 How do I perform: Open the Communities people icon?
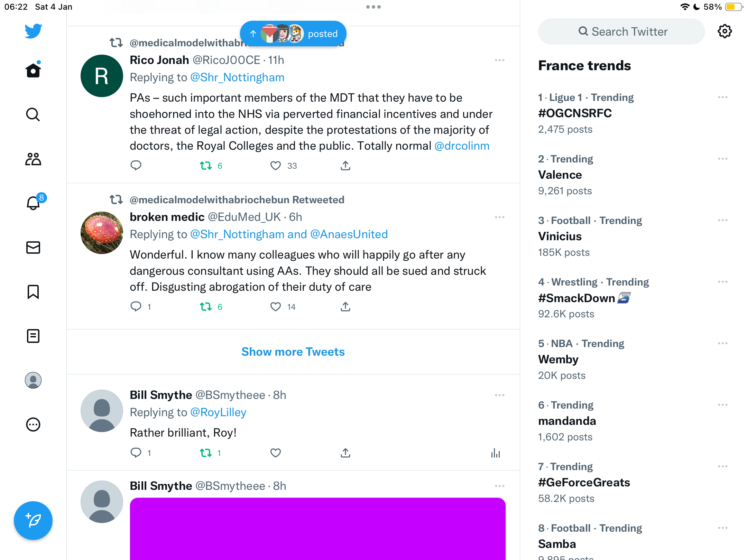point(33,159)
